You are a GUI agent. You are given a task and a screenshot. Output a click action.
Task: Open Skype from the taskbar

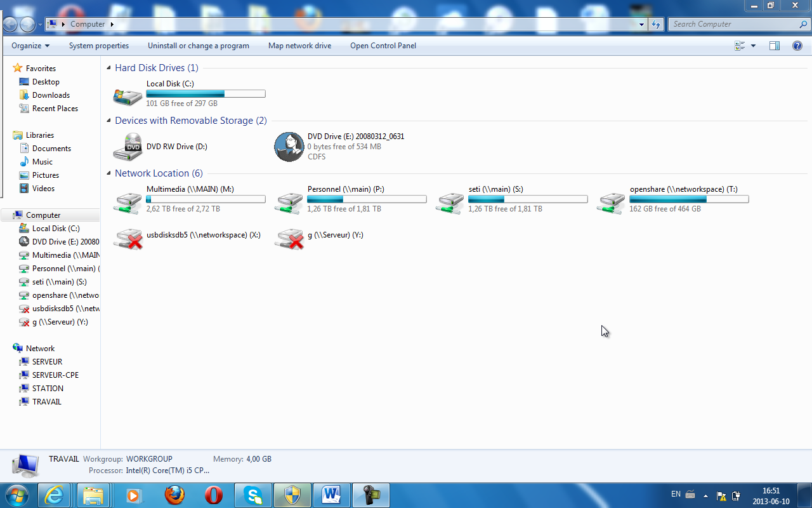tap(253, 495)
